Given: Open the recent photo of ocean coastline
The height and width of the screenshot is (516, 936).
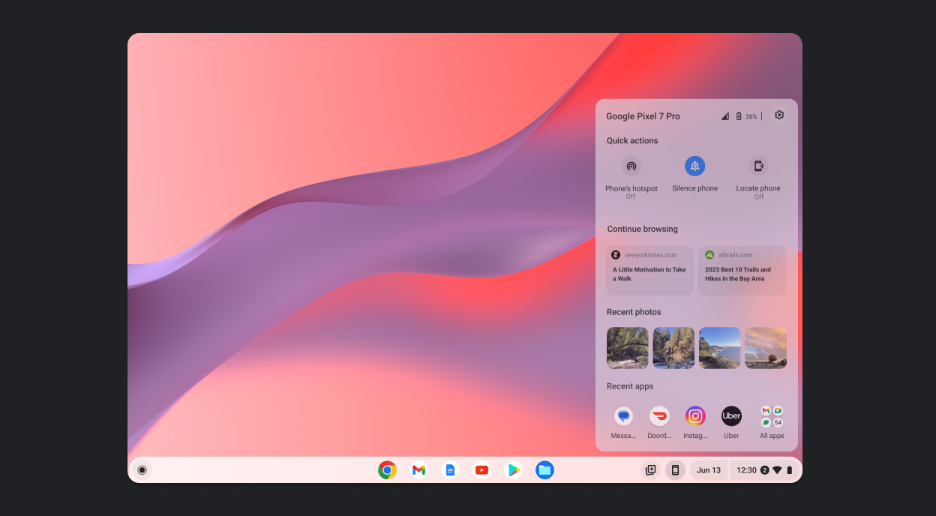Looking at the screenshot, I should coord(719,348).
